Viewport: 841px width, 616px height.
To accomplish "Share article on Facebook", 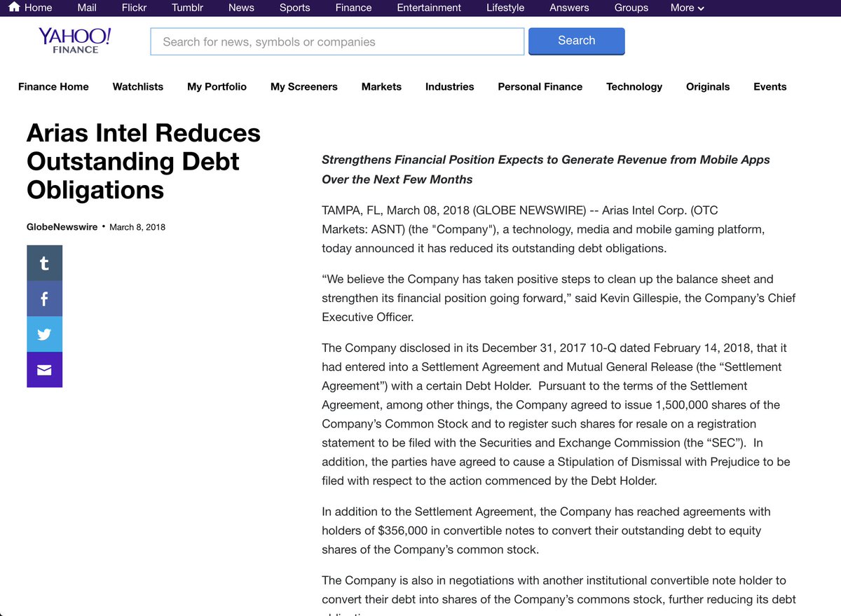I will click(x=44, y=299).
